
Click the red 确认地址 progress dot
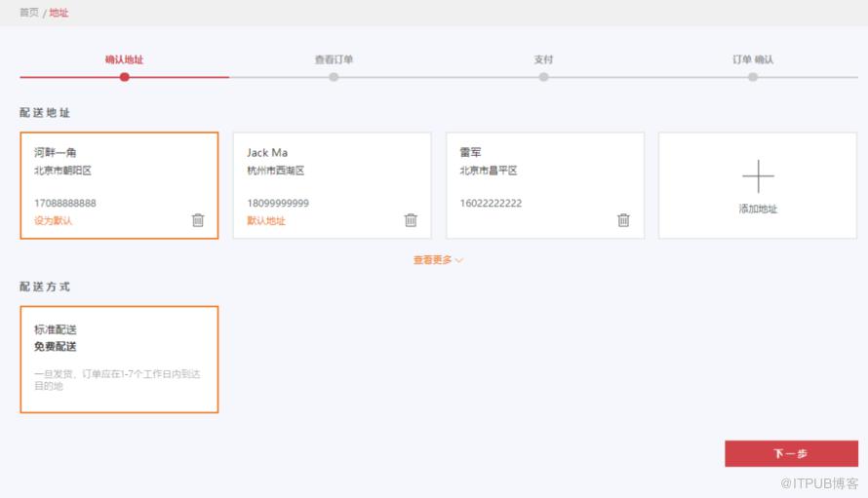tap(125, 77)
